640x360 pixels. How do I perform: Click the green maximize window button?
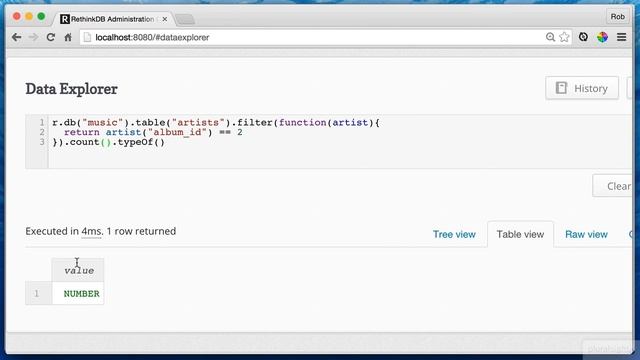point(41,17)
